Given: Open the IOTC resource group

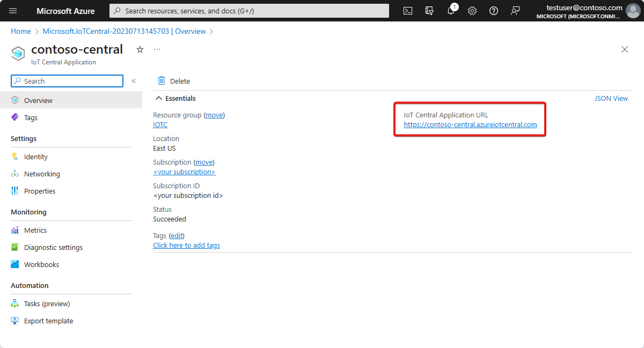Looking at the screenshot, I should click(160, 124).
